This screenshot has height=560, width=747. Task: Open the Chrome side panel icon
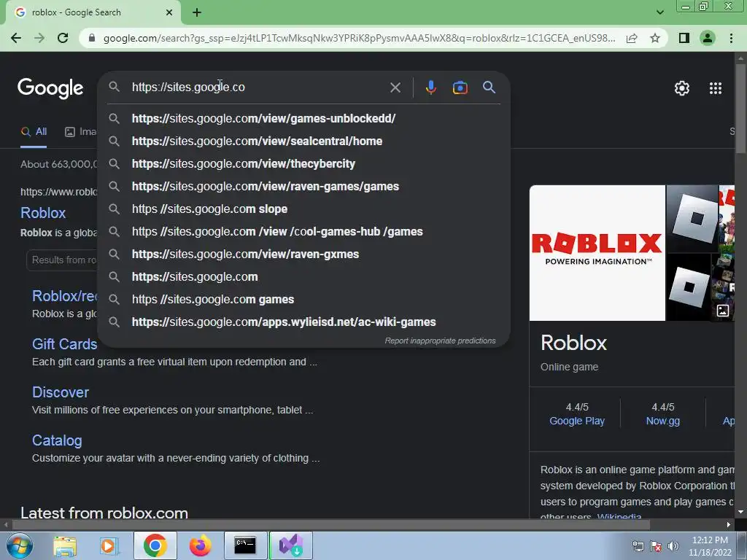tap(684, 38)
